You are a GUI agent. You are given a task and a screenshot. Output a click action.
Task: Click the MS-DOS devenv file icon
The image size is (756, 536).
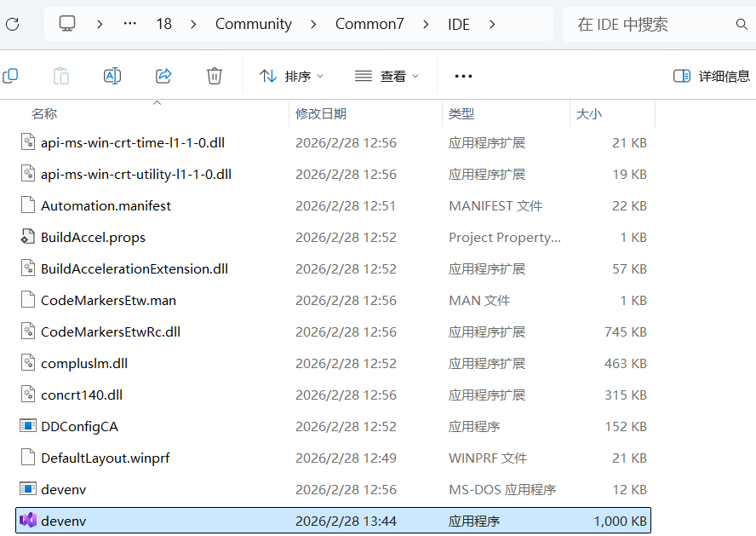click(28, 488)
